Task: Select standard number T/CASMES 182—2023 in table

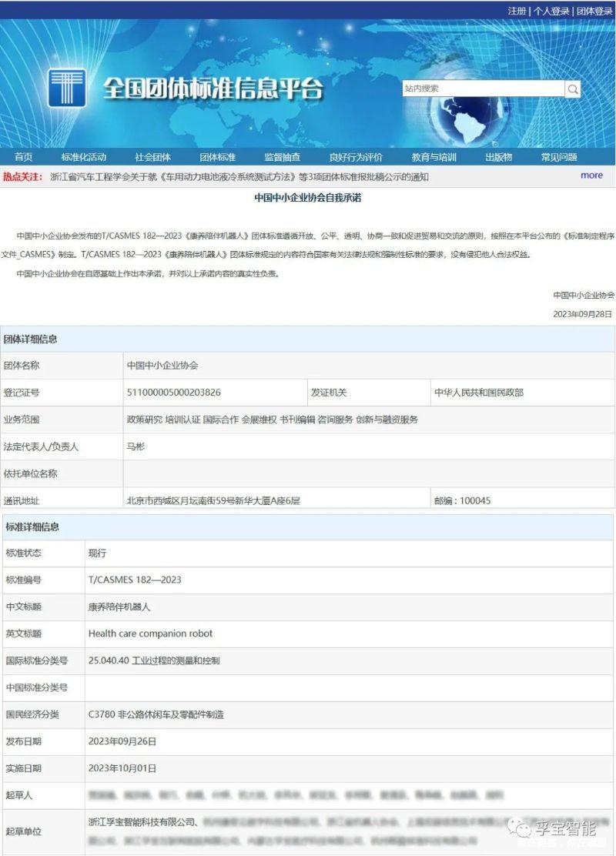Action: [135, 580]
